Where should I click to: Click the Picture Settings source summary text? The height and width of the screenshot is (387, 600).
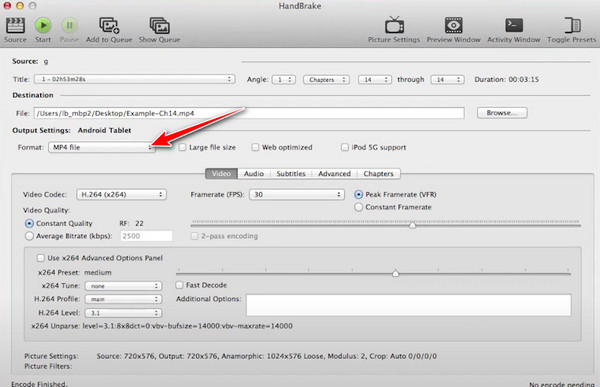267,356
